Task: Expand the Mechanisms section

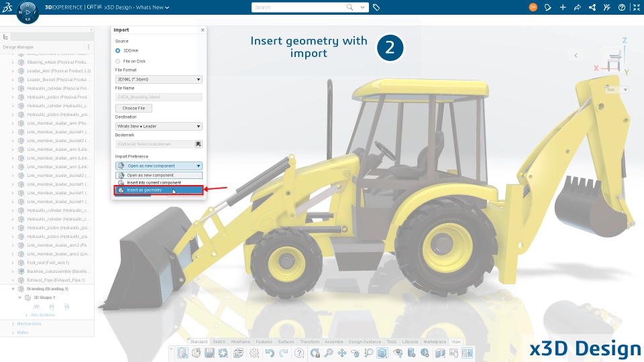Action: [13, 324]
